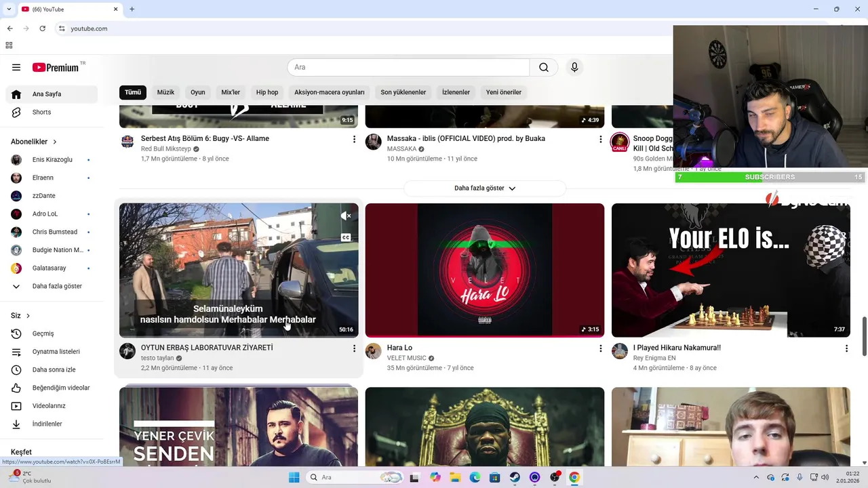
Task: Open 'I Played Hikaru Nakamura!!' thumbnail
Action: pos(731,270)
